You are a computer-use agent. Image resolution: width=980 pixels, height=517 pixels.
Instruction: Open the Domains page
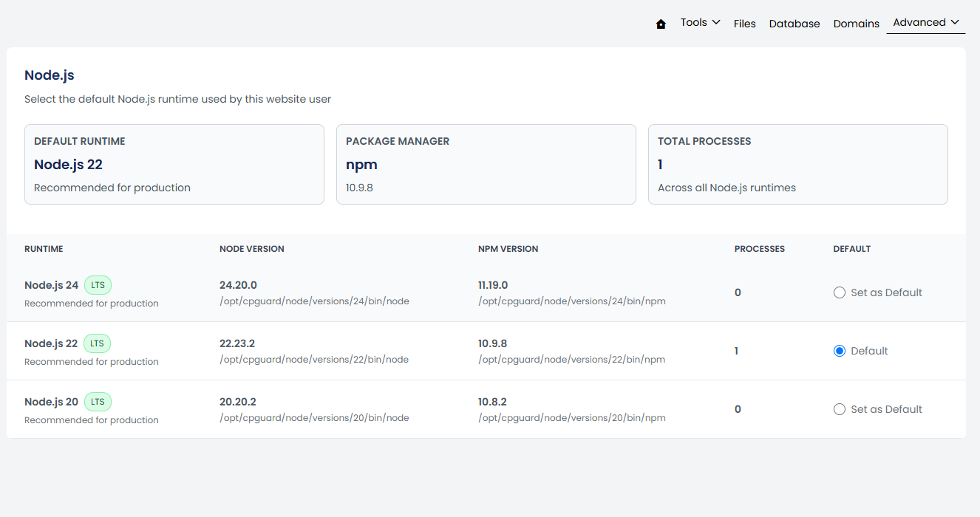(x=857, y=24)
